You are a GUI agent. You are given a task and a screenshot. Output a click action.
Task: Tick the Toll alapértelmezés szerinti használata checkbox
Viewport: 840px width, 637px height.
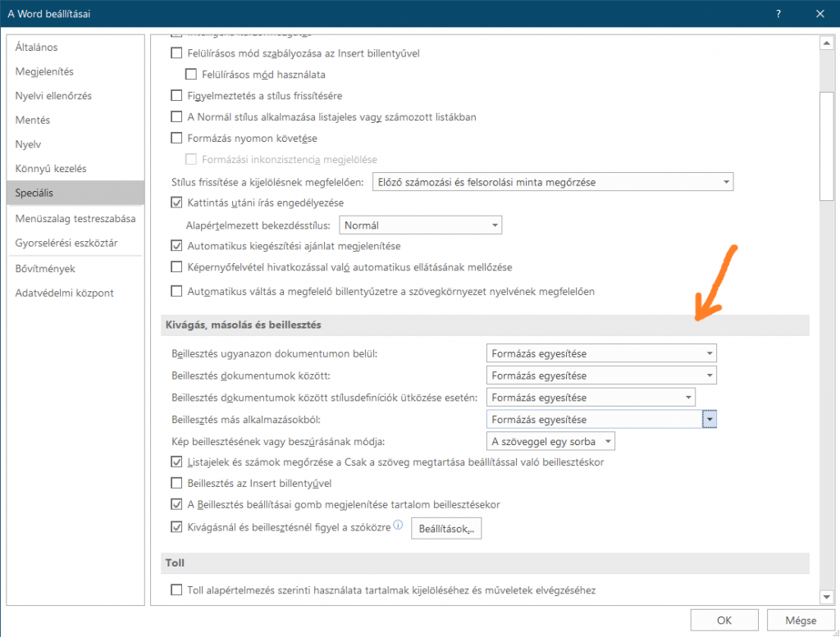pyautogui.click(x=176, y=589)
